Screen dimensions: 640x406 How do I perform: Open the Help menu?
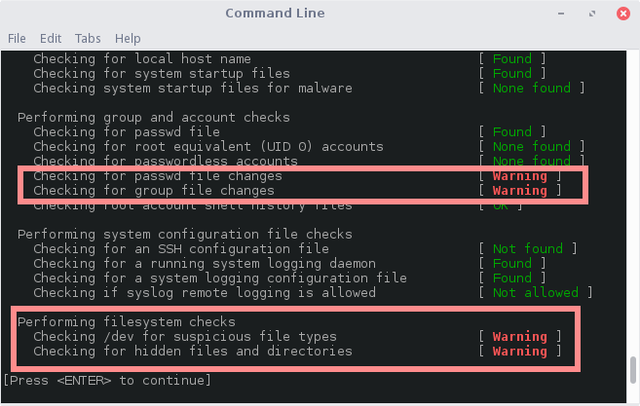point(128,38)
